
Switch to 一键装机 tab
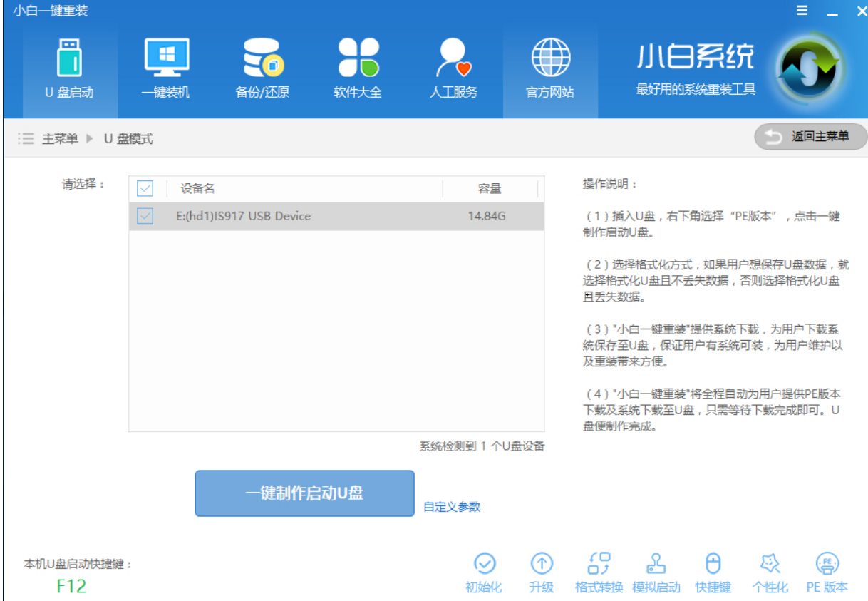point(165,70)
